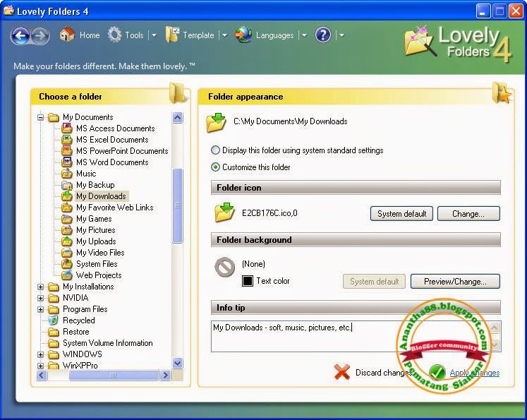Viewport: 527px width, 420px height.
Task: Click the red X Discard changes icon
Action: click(342, 372)
